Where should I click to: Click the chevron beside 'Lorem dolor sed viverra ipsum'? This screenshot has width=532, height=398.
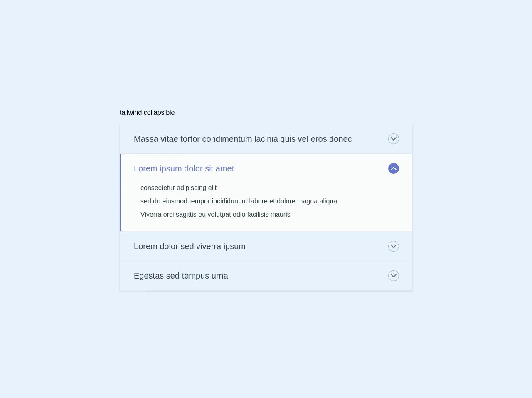[x=393, y=246]
